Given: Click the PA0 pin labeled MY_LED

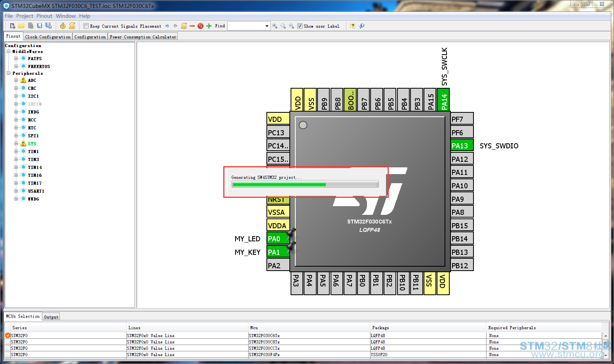Looking at the screenshot, I should pyautogui.click(x=278, y=239).
